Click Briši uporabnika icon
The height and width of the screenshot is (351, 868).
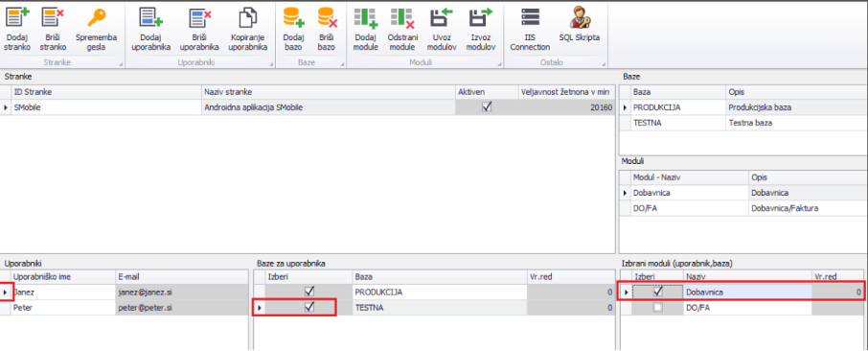click(199, 18)
